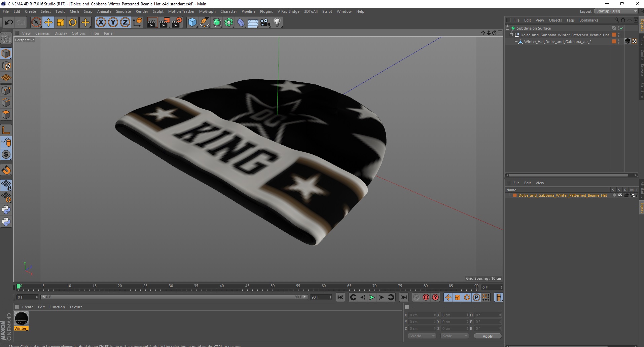This screenshot has width=644, height=347.
Task: Toggle Subdivision Surface enable checkmark
Action: 622,28
